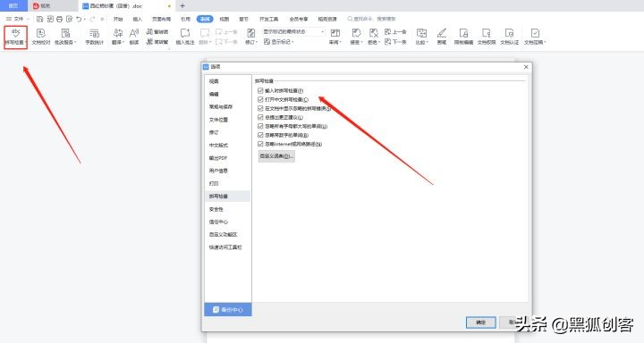644x343 pixels.
Task: Open 字数统计 word count
Action: click(x=94, y=37)
